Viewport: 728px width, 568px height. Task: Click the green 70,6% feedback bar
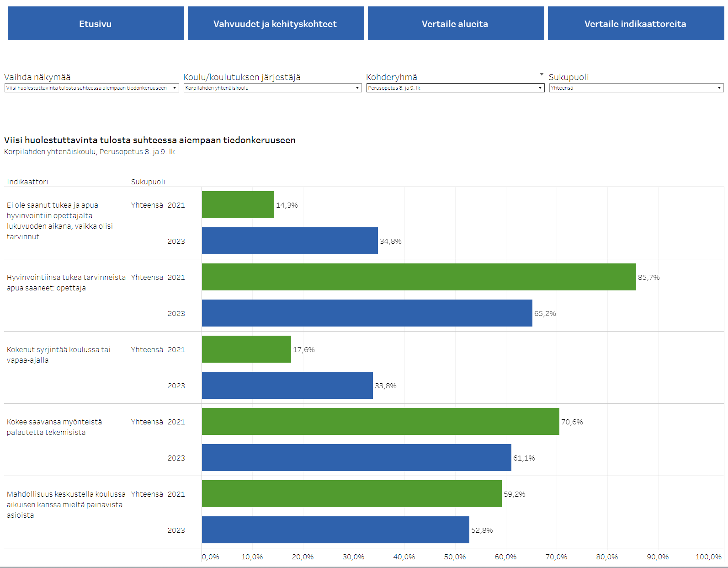click(x=380, y=422)
